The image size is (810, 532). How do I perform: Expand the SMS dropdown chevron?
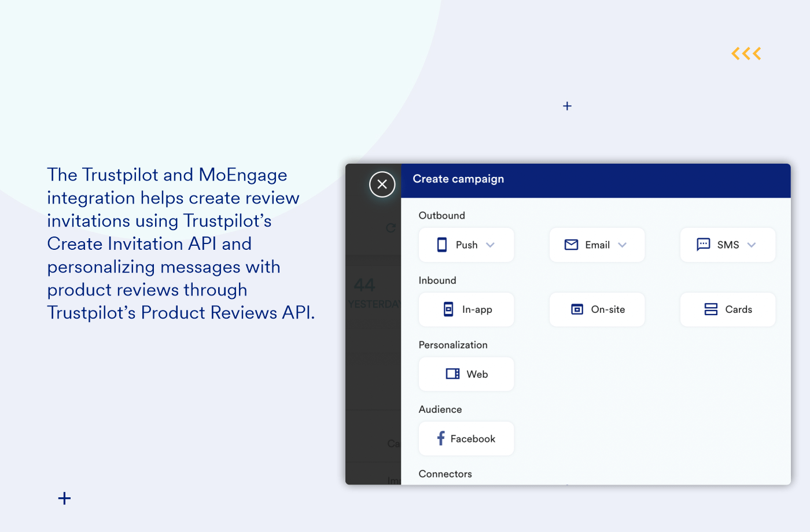click(752, 245)
